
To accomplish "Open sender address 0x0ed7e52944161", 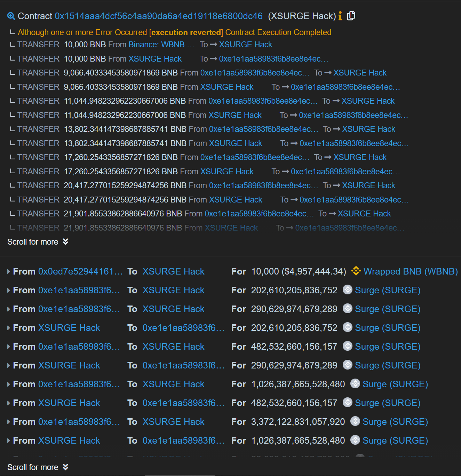I will (x=80, y=271).
